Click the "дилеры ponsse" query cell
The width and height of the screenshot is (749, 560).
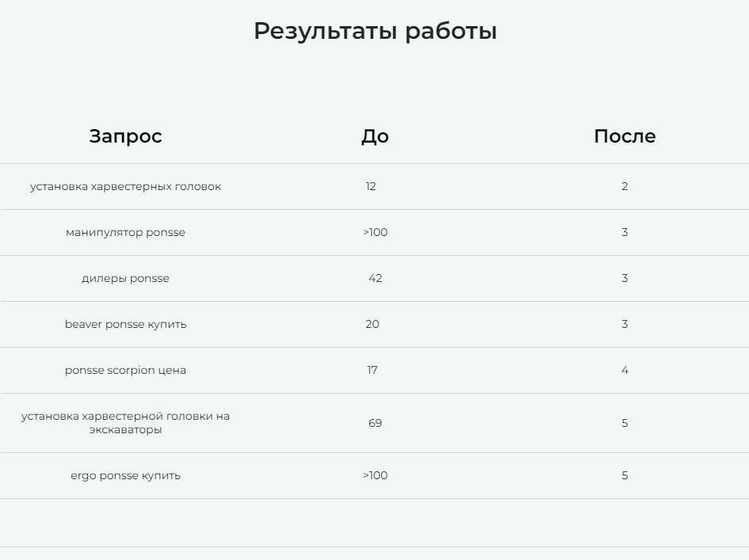click(125, 279)
